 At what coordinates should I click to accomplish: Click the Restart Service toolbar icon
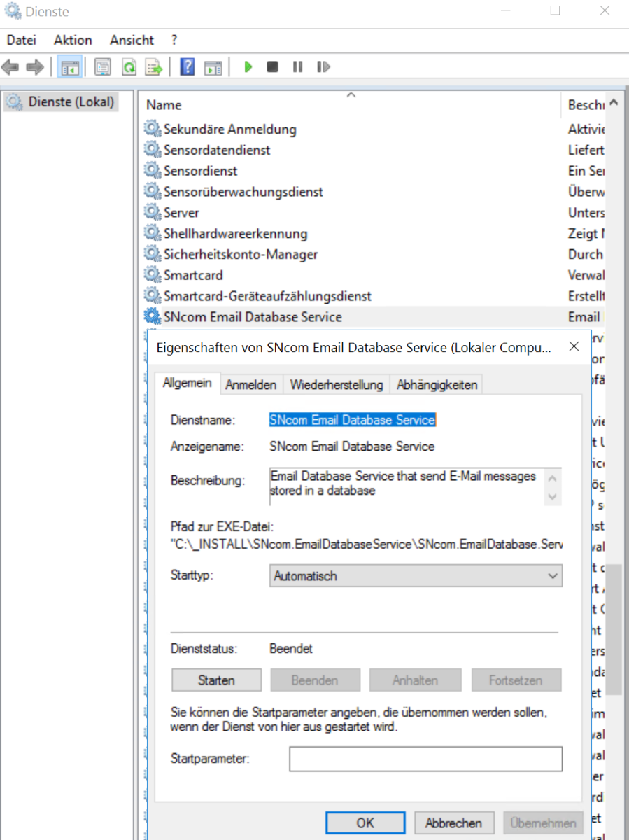coord(323,67)
